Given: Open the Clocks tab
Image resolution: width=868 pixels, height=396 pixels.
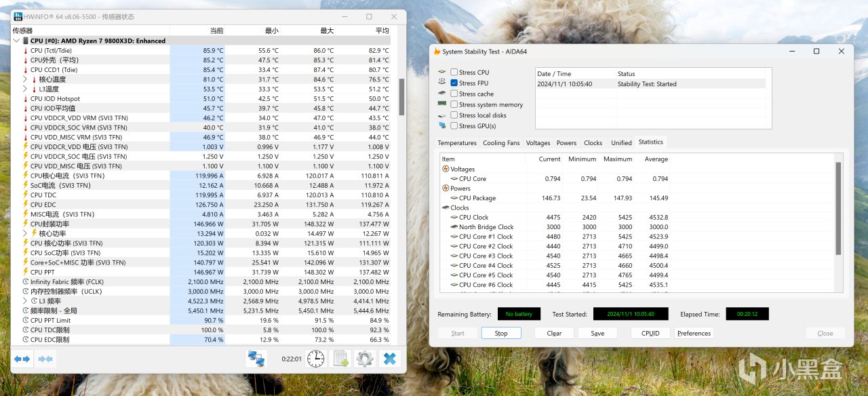Looking at the screenshot, I should click(x=593, y=143).
